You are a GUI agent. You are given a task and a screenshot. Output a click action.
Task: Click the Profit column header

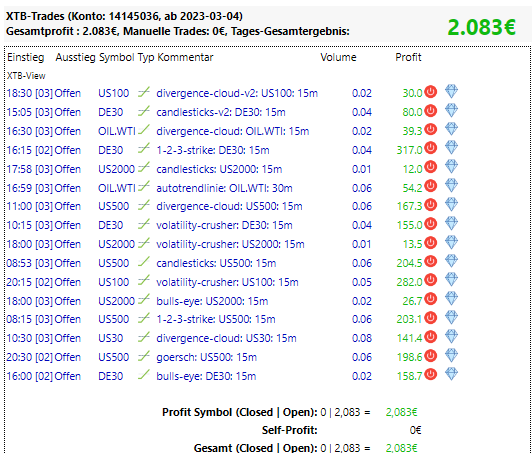tap(408, 57)
